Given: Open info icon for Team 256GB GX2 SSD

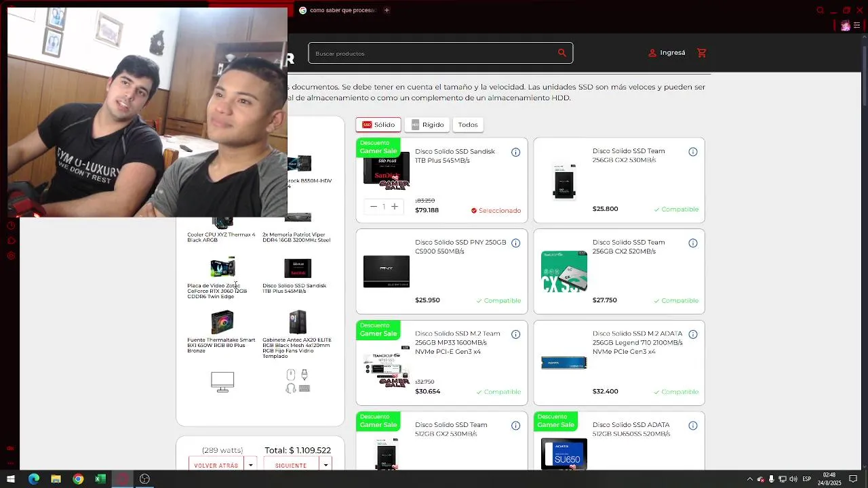Looking at the screenshot, I should (693, 152).
